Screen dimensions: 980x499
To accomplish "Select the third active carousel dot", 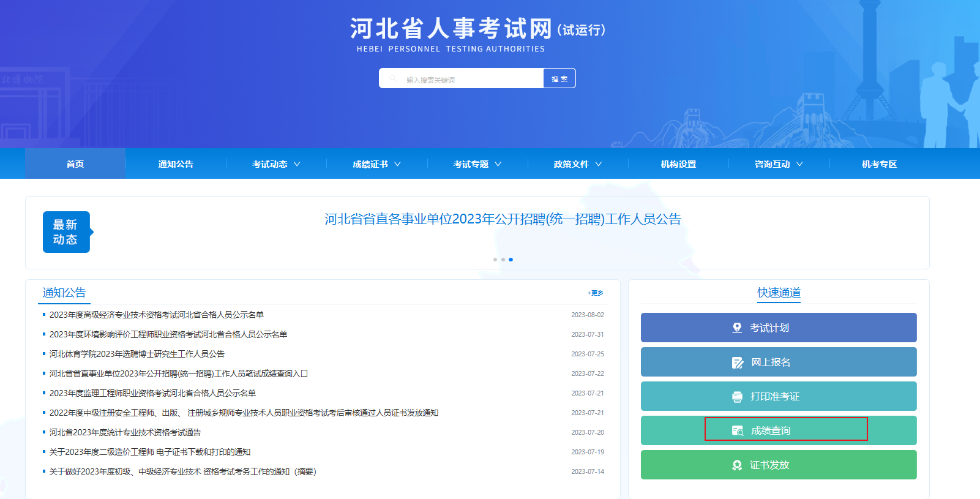I will 511,260.
